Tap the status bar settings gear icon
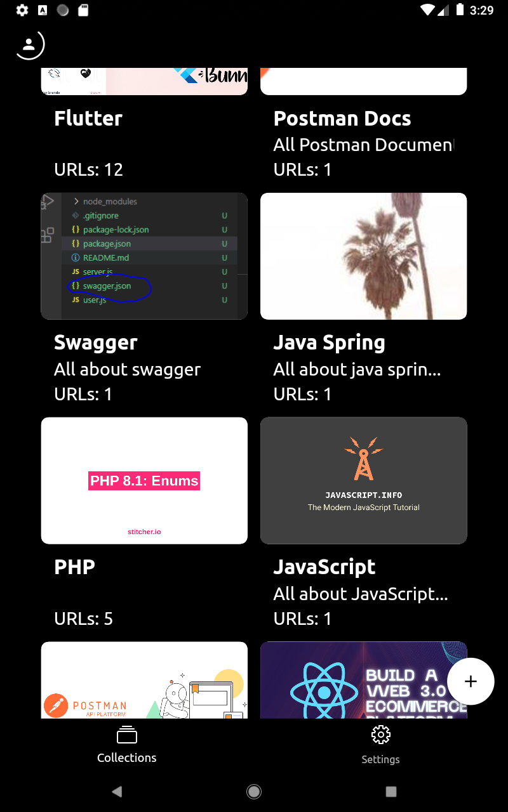This screenshot has height=812, width=508. click(x=22, y=10)
